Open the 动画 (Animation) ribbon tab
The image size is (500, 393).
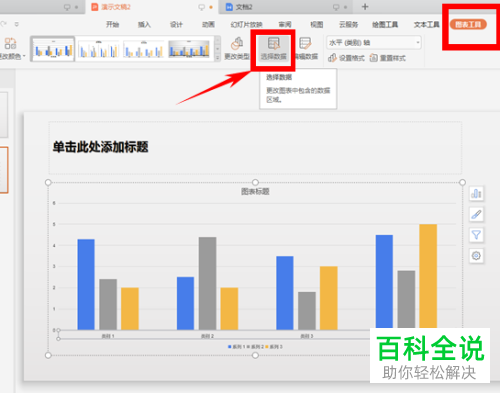pyautogui.click(x=208, y=24)
